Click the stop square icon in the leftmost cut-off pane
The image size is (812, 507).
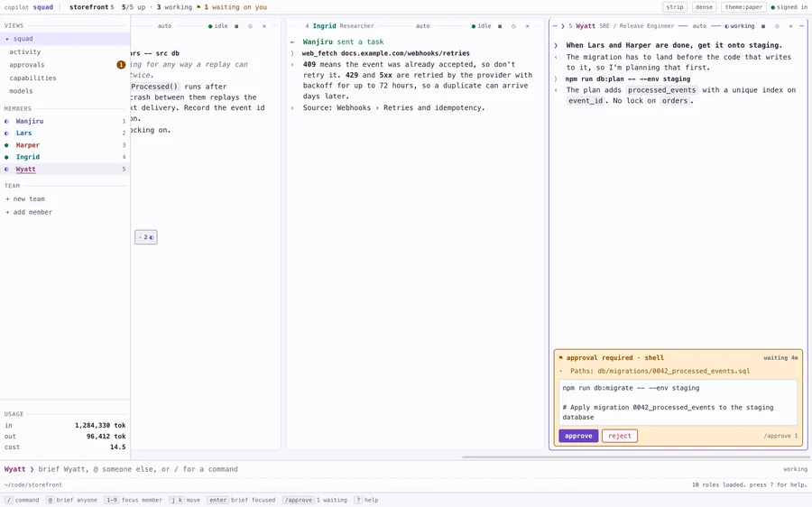click(x=236, y=26)
